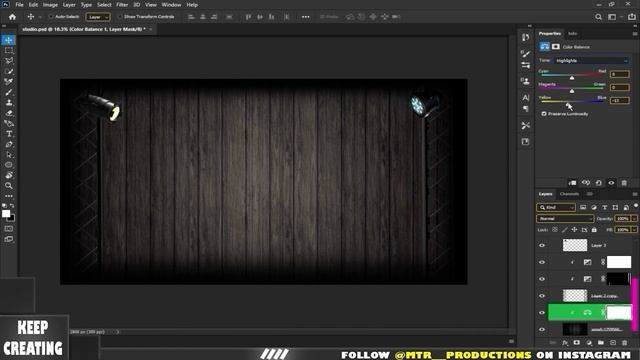Open the Share export icon

click(632, 17)
